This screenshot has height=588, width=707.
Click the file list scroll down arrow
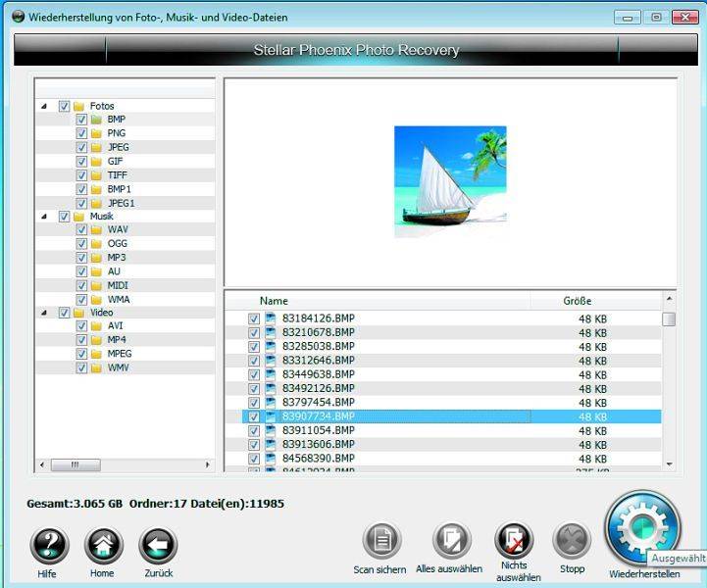(x=669, y=465)
